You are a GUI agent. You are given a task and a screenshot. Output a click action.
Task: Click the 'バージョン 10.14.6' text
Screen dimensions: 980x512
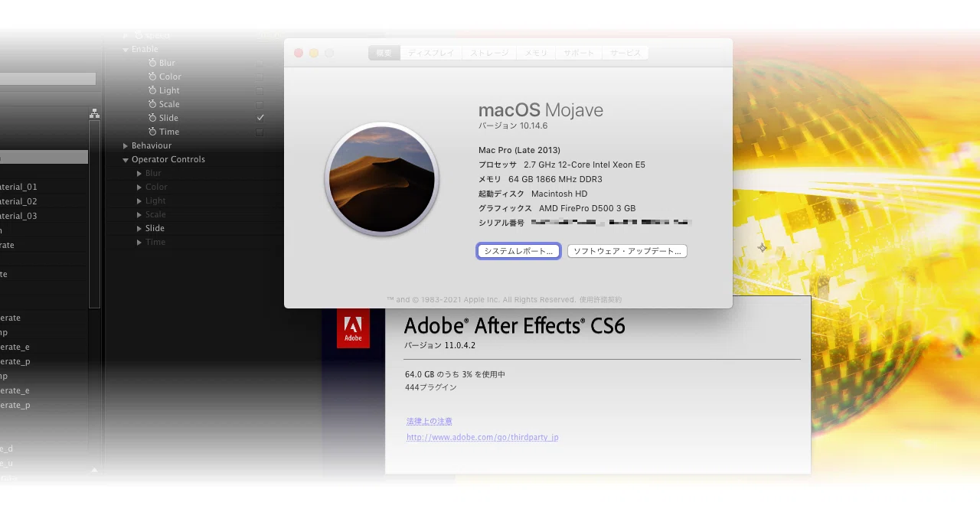tap(513, 126)
